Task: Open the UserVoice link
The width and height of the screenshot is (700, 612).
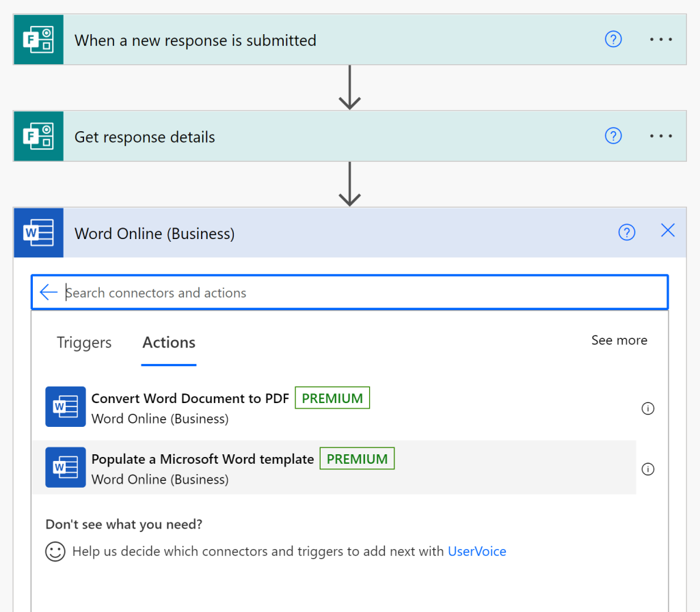Action: pyautogui.click(x=476, y=551)
